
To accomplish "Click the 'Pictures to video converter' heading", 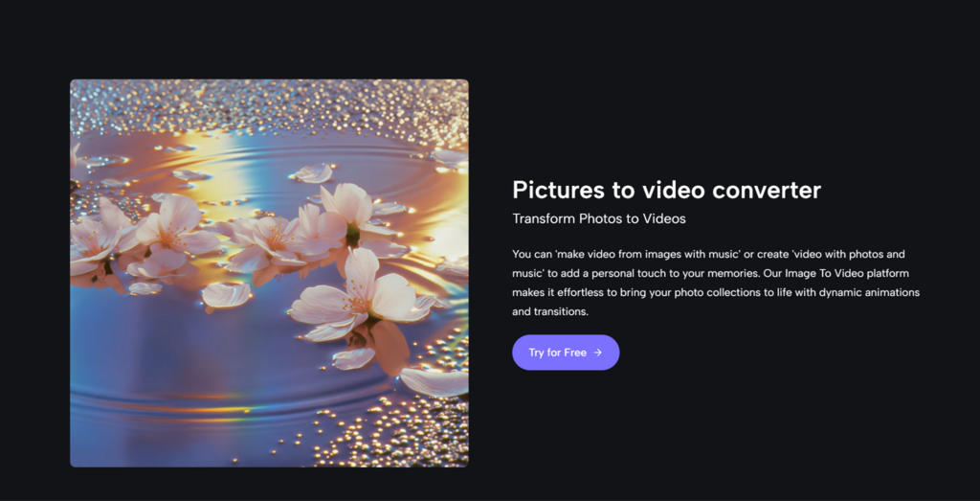I will coord(666,190).
